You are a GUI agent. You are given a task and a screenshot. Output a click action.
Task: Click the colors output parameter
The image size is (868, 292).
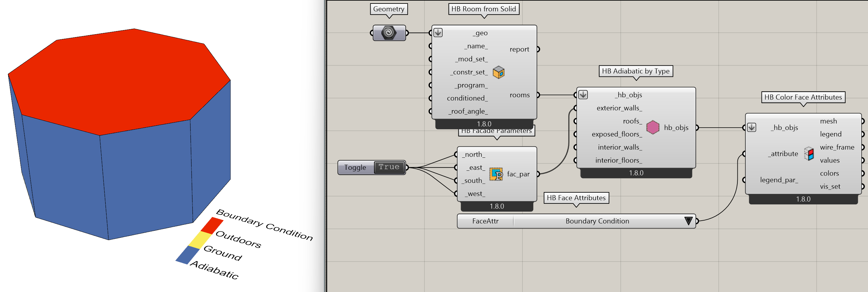[x=829, y=173]
